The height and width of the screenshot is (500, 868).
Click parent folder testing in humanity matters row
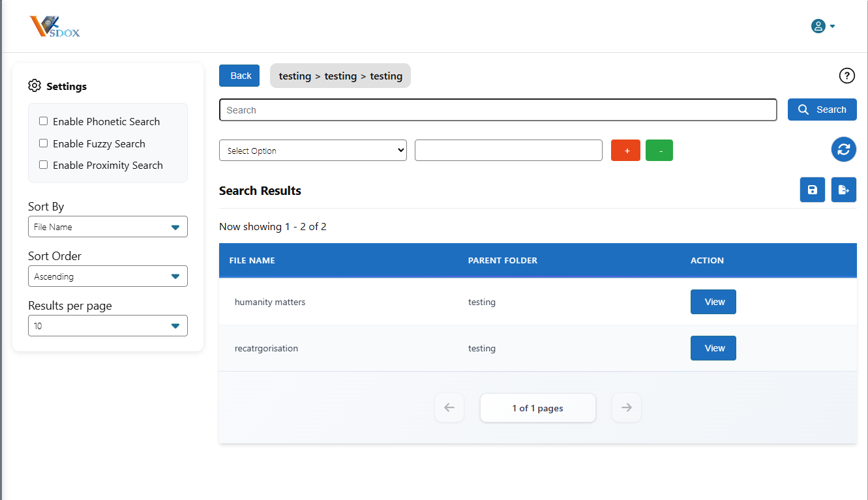(482, 302)
